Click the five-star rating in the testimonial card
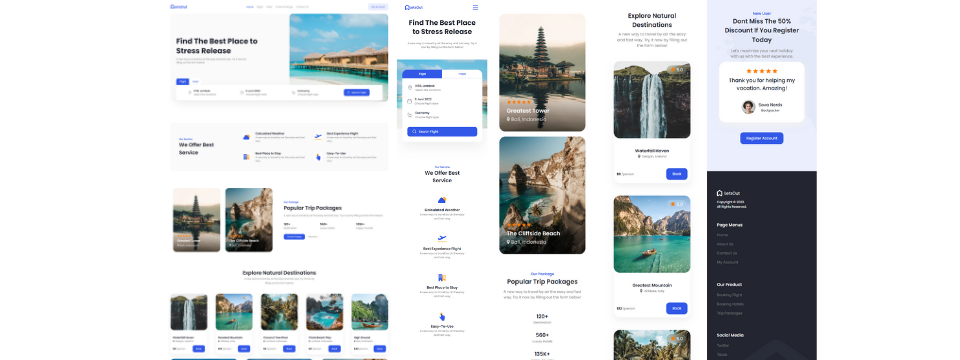This screenshot has width=960, height=360. tap(762, 71)
